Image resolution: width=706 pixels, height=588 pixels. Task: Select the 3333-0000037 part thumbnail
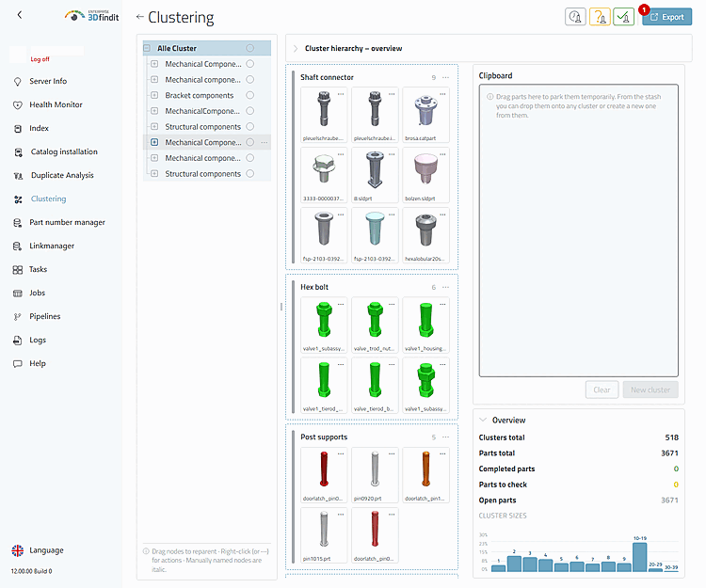tap(324, 175)
